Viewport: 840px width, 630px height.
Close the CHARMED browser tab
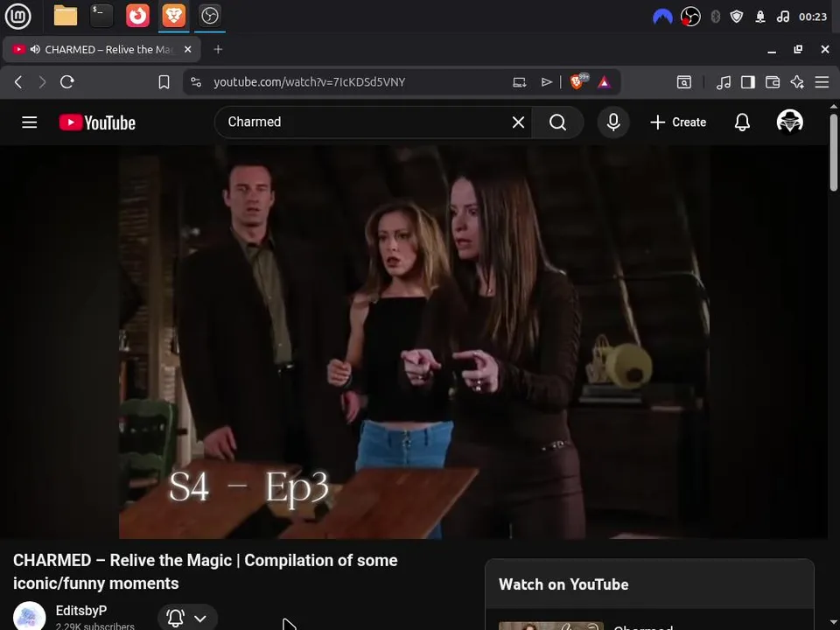(187, 49)
